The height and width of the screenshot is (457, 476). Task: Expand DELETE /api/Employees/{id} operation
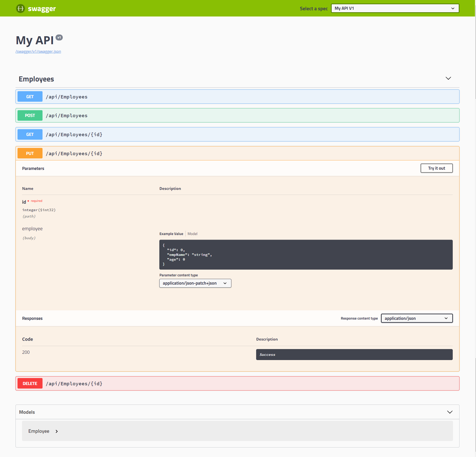click(237, 384)
